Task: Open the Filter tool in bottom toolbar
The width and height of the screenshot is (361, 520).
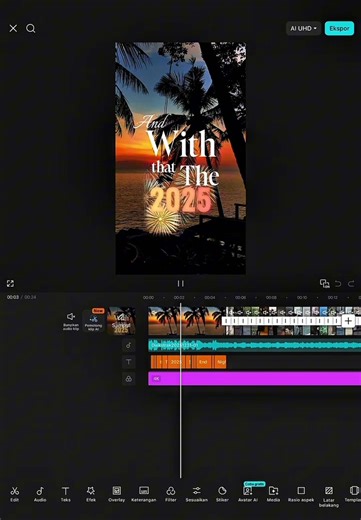Action: click(171, 494)
